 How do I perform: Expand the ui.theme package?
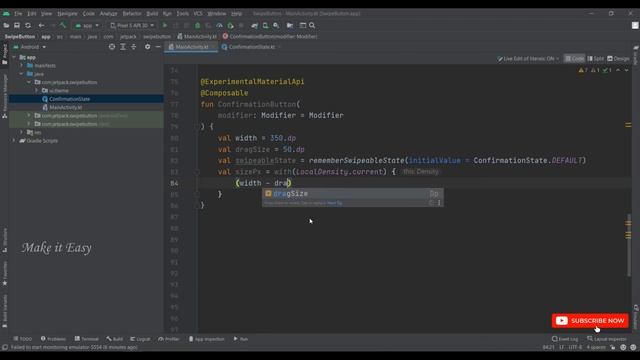(x=36, y=91)
